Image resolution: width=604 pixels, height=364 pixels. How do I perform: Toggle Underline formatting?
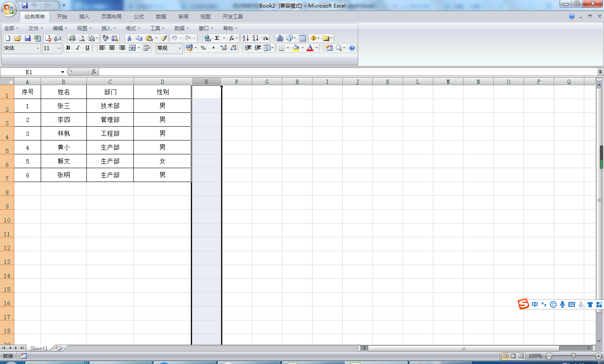click(87, 48)
